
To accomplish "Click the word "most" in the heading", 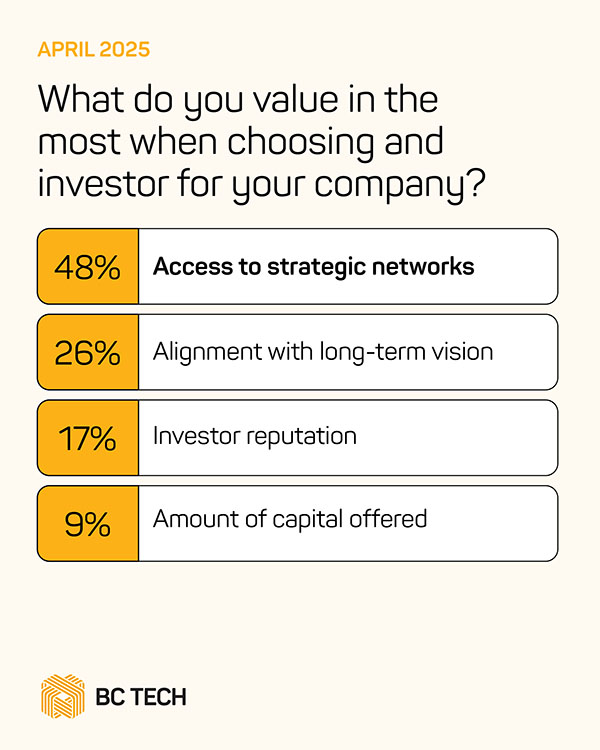I will tap(80, 143).
